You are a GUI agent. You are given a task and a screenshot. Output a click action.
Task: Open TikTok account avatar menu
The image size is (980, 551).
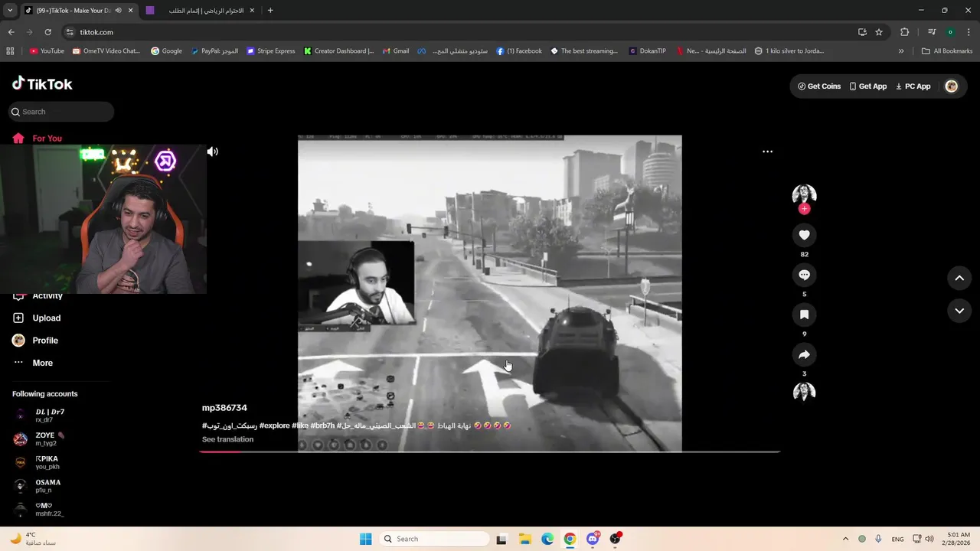pos(952,86)
